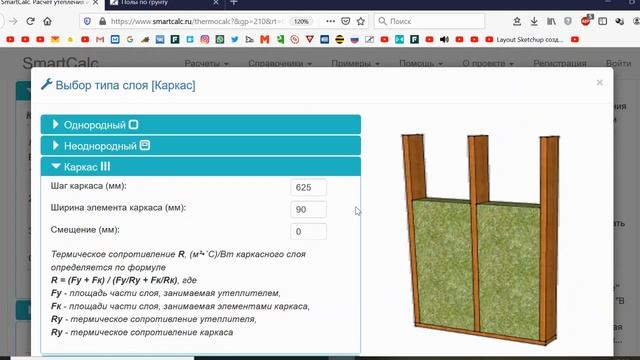This screenshot has height=360, width=640.
Task: Open the Layout Sketchup bookmark
Action: (x=524, y=40)
